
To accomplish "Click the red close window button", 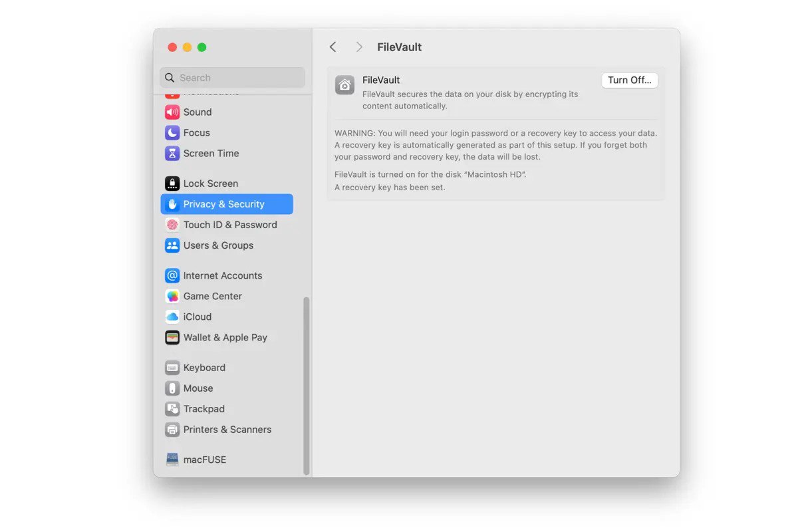I will click(172, 47).
